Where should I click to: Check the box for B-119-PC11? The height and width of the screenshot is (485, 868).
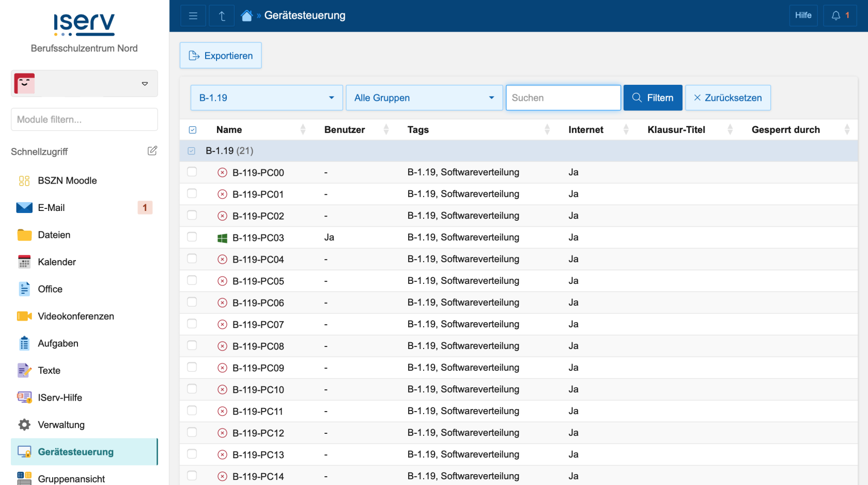coord(192,411)
